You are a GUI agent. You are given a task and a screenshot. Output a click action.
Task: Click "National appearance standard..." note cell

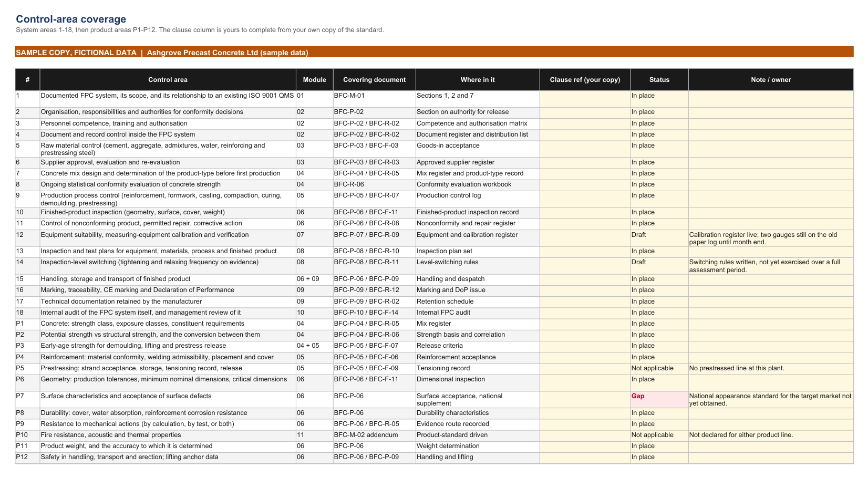coord(771,400)
